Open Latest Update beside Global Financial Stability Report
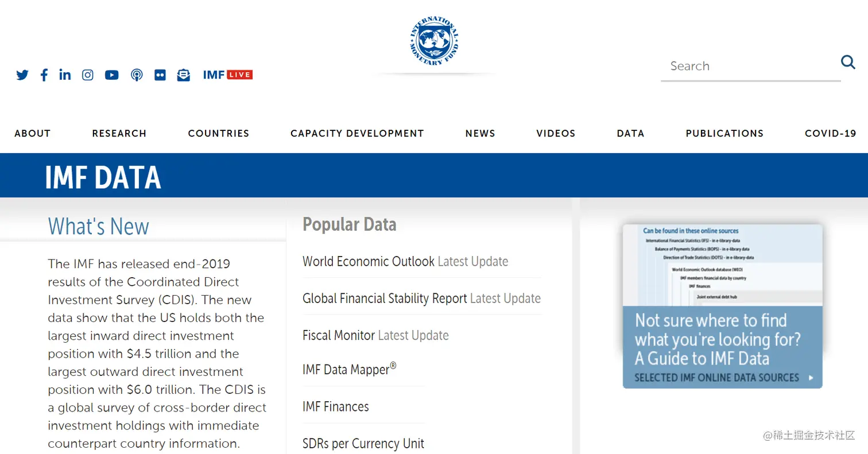 click(505, 298)
